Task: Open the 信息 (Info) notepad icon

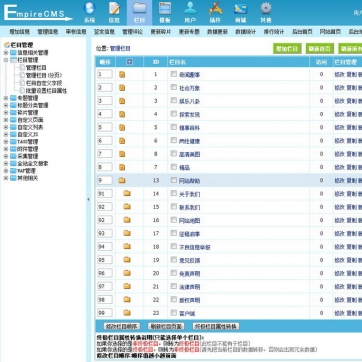Action: tap(114, 12)
